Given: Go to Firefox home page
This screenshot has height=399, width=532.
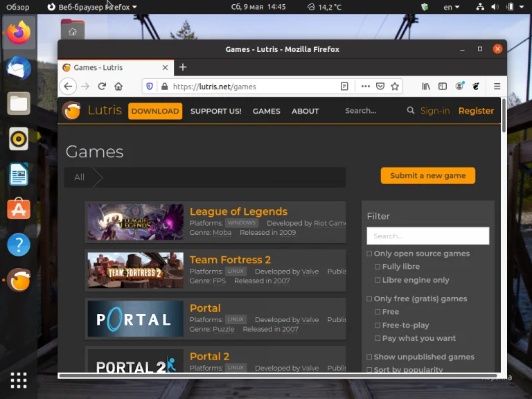Looking at the screenshot, I should pos(118,87).
